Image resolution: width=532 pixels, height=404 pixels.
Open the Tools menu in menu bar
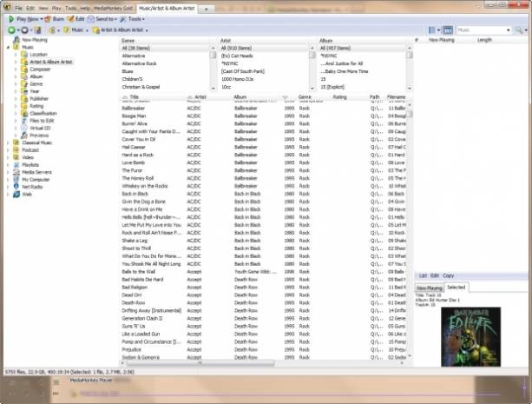71,8
